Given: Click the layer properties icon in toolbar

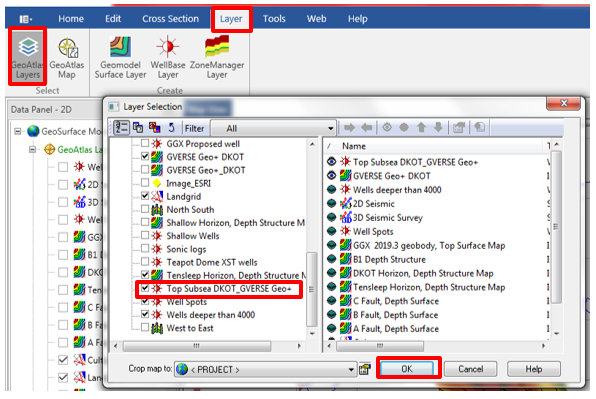Looking at the screenshot, I should point(459,128).
